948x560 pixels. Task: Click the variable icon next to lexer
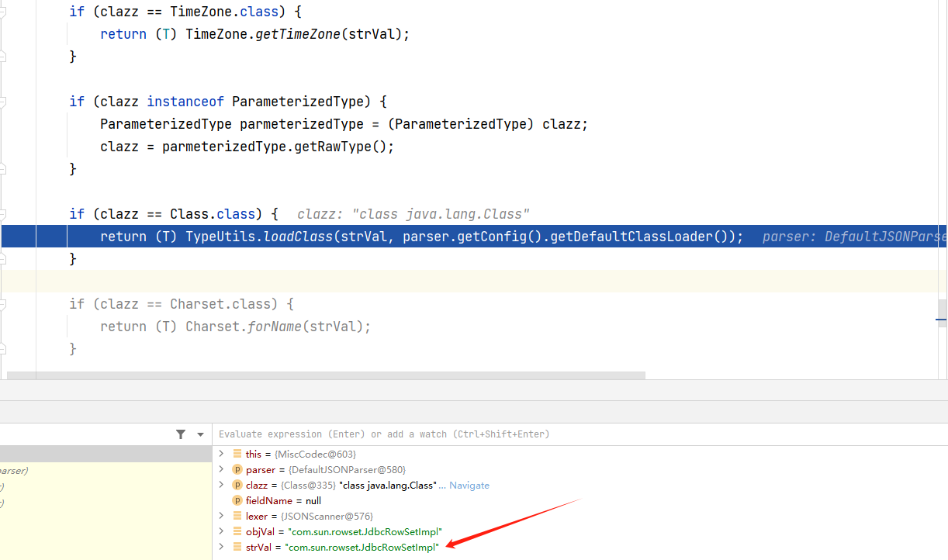point(237,516)
